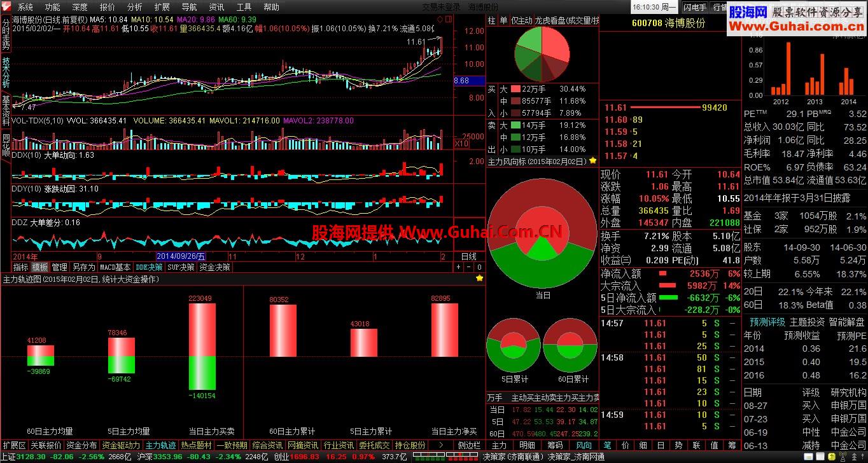The width and height of the screenshot is (868, 463).
Task: Click the plus zoom button beside 资金决策 tabs
Action: pyautogui.click(x=458, y=268)
